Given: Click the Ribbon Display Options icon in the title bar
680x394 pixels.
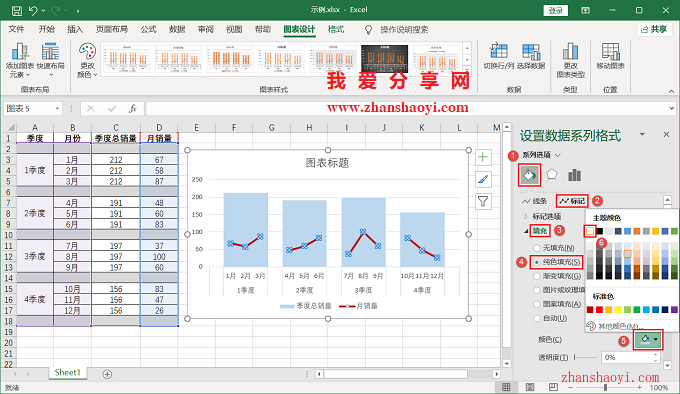Looking at the screenshot, I should 585,10.
